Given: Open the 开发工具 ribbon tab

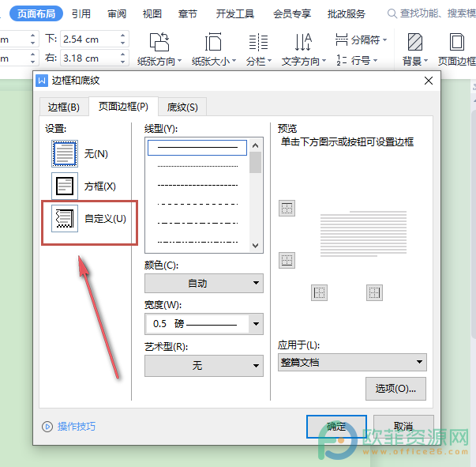Looking at the screenshot, I should (x=235, y=13).
